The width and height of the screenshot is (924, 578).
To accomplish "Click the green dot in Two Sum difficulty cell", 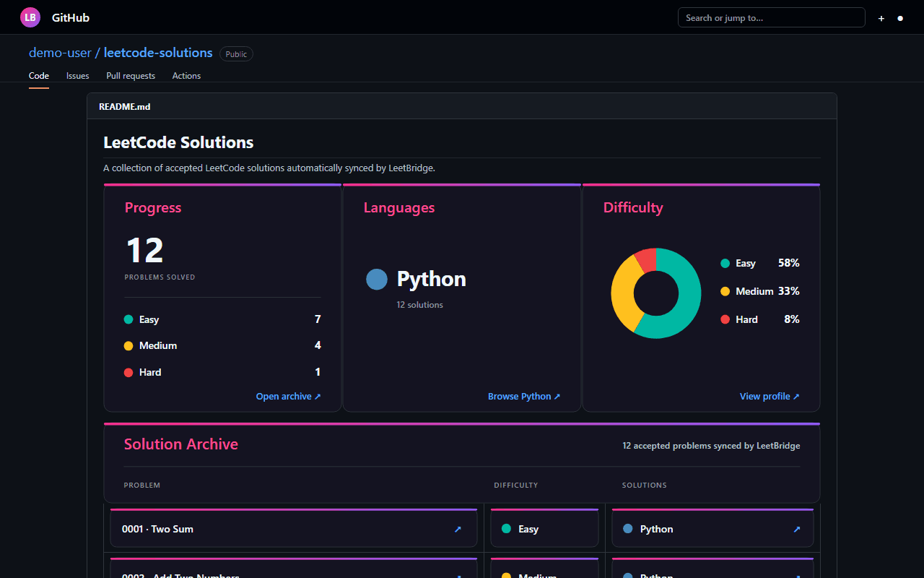I will (x=506, y=529).
